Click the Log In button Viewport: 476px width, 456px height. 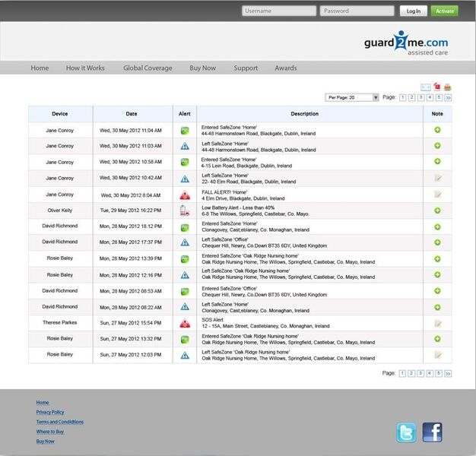coord(414,11)
